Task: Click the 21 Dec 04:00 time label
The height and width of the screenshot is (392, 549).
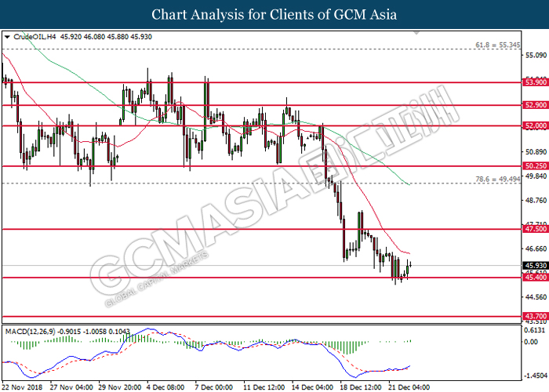Action: pos(410,387)
